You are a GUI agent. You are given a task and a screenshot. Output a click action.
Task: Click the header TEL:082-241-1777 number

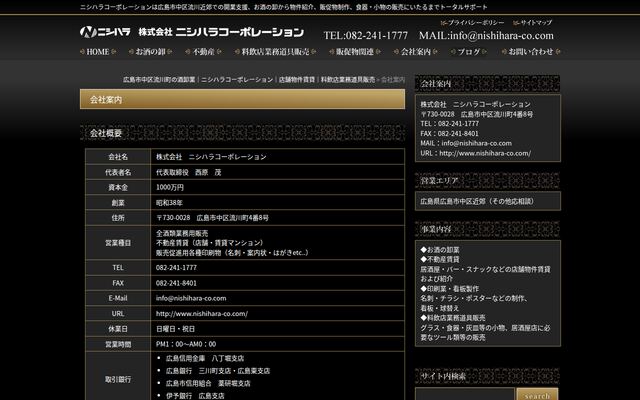tap(366, 36)
